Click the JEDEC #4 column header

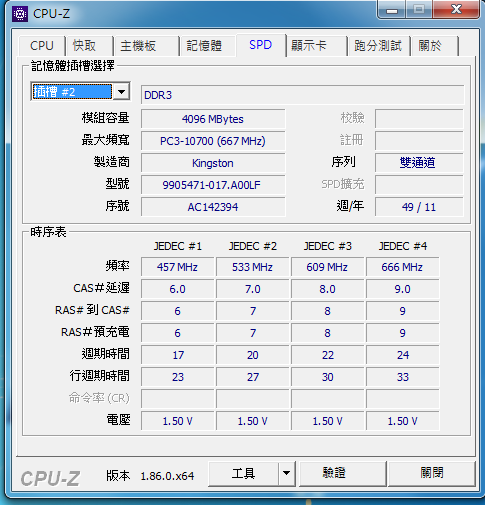click(403, 246)
